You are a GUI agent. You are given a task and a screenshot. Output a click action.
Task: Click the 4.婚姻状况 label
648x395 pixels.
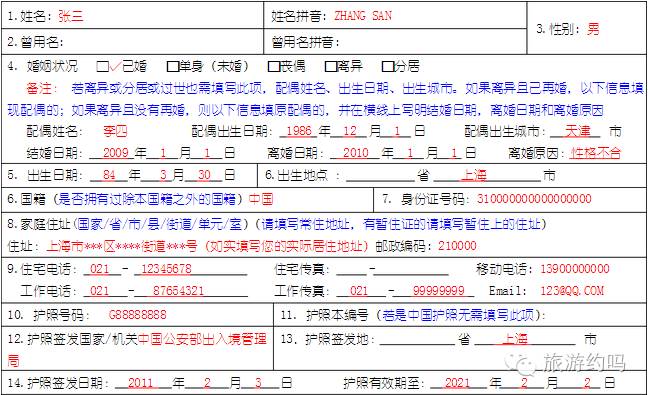click(43, 66)
